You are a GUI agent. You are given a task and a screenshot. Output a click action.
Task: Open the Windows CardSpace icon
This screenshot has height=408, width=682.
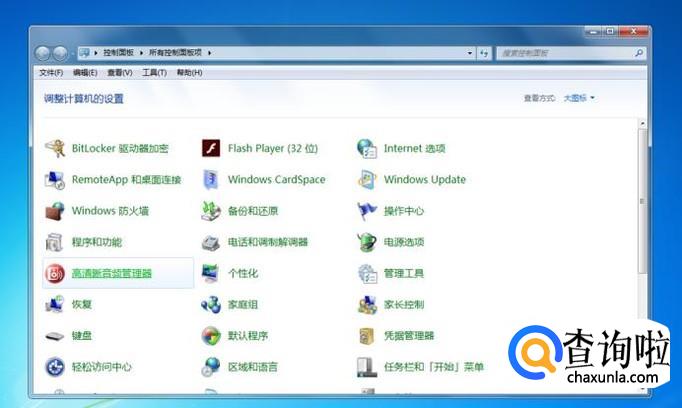pos(211,180)
